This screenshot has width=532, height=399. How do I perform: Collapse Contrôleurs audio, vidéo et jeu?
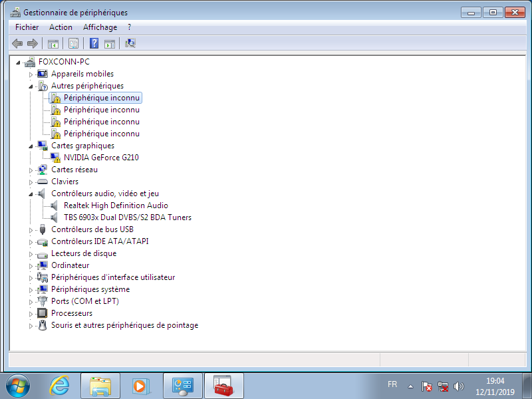click(x=31, y=194)
